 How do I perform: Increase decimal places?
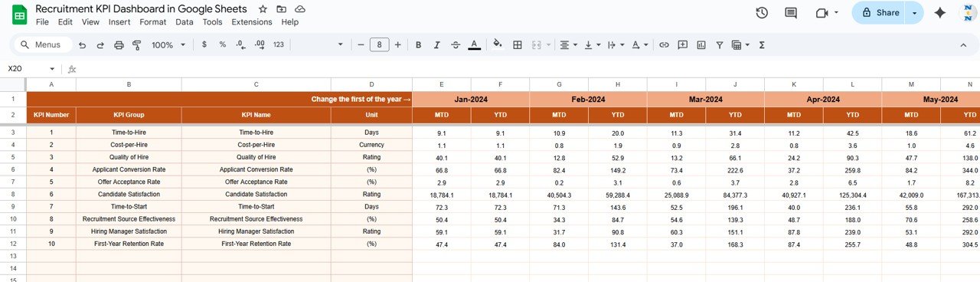pyautogui.click(x=260, y=45)
